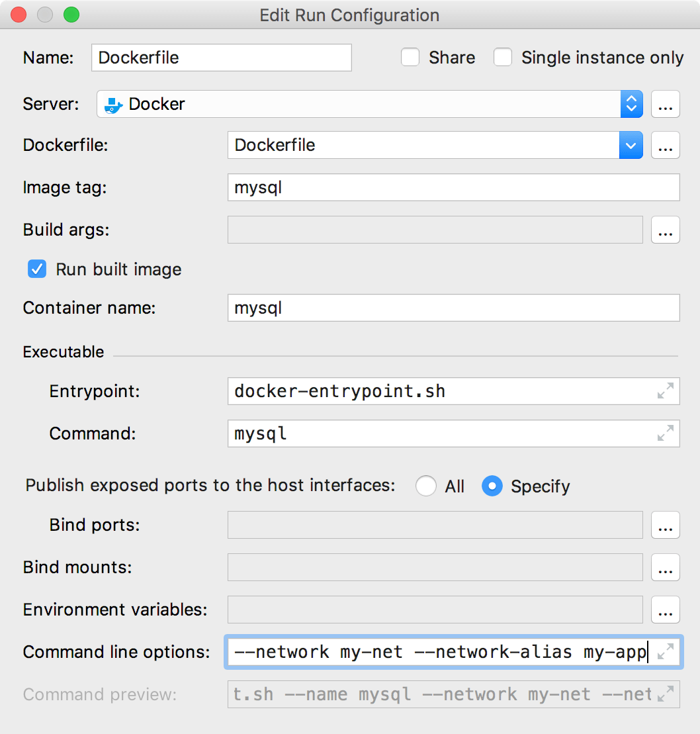Click the 'Edit Run Configuration' title text
Viewport: 700px width, 734px height.
pos(349,15)
